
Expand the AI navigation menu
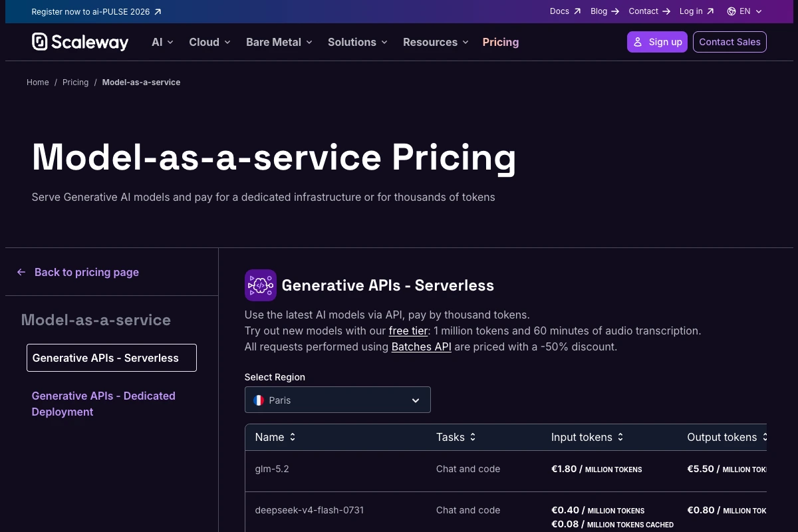click(x=162, y=42)
